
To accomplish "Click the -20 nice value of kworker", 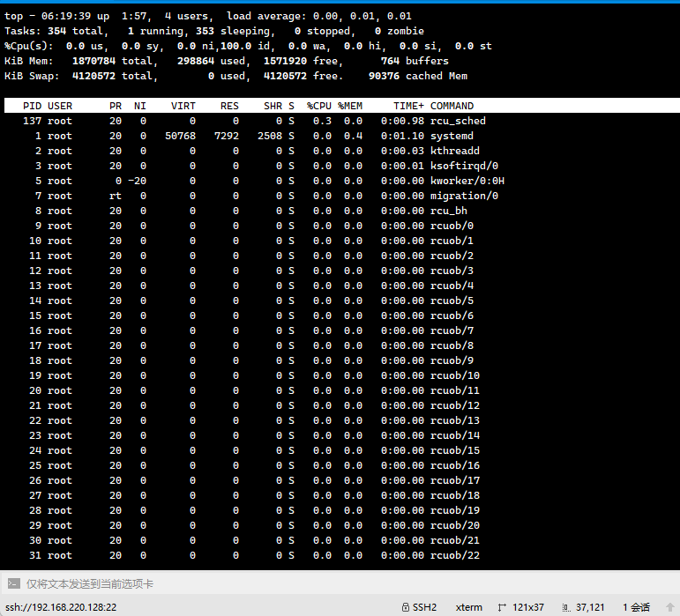I will pyautogui.click(x=137, y=181).
